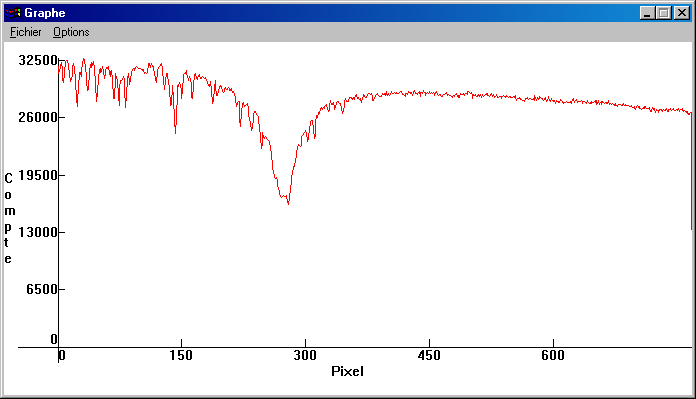
Task: Minimize the Graphe window
Action: (647, 13)
